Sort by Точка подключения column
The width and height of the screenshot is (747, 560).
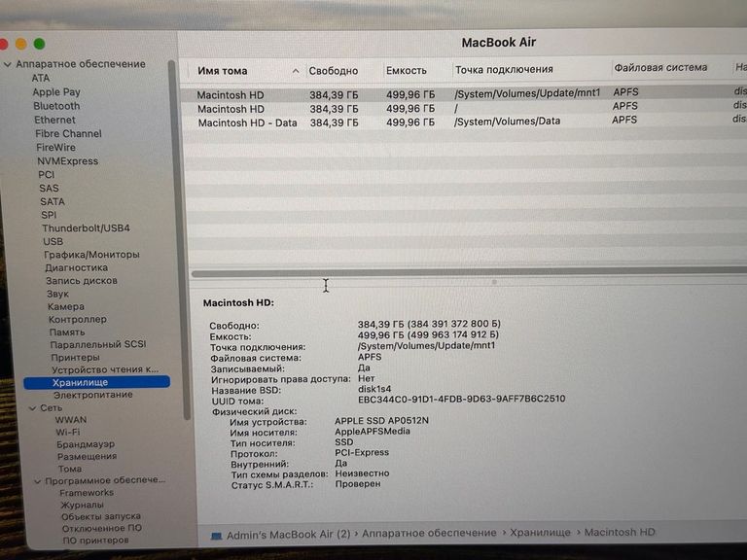[x=504, y=70]
